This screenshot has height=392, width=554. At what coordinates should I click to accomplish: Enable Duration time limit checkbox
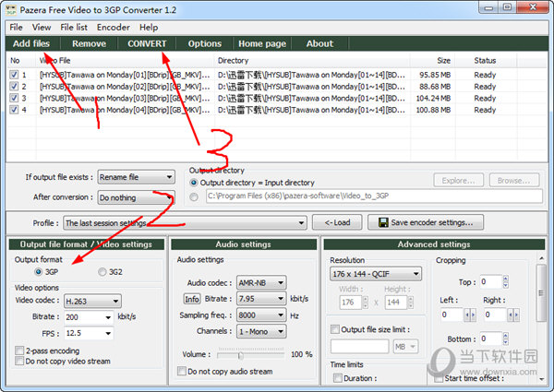click(x=338, y=378)
